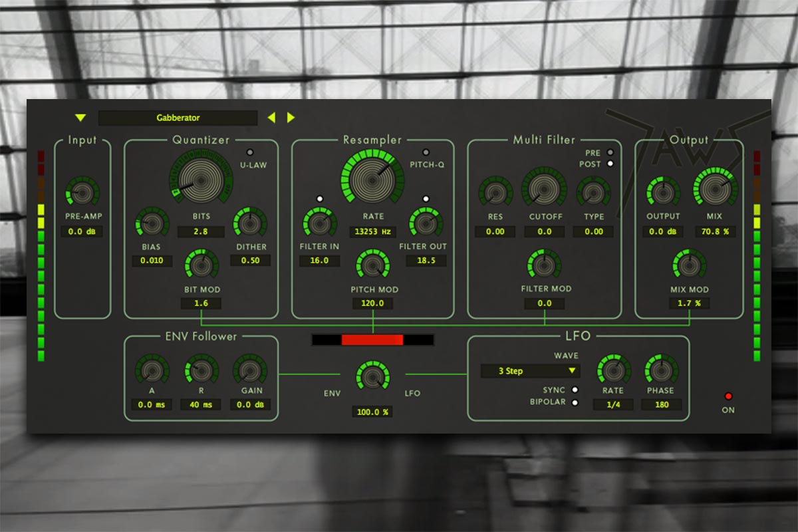Click the BIAS knob
Viewport: 798px width, 532px height.
coord(152,223)
